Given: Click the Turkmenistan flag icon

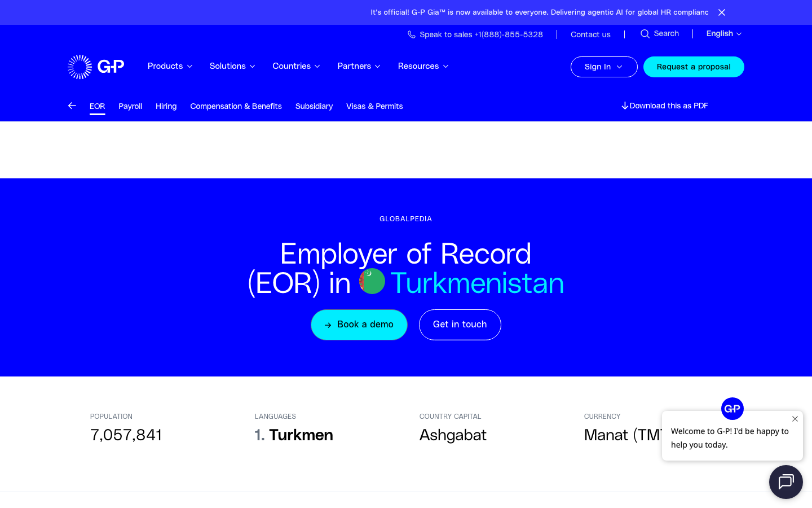Looking at the screenshot, I should (372, 281).
